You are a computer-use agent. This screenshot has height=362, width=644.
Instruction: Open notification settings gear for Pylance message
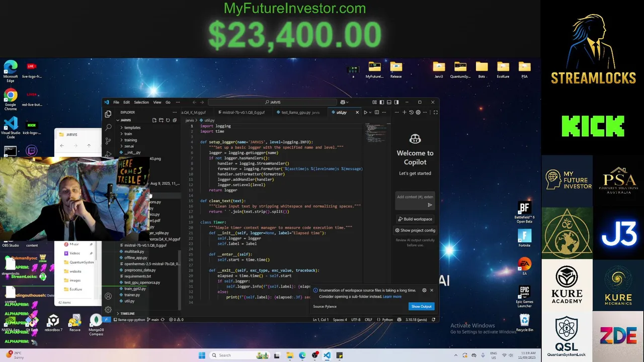(x=424, y=290)
